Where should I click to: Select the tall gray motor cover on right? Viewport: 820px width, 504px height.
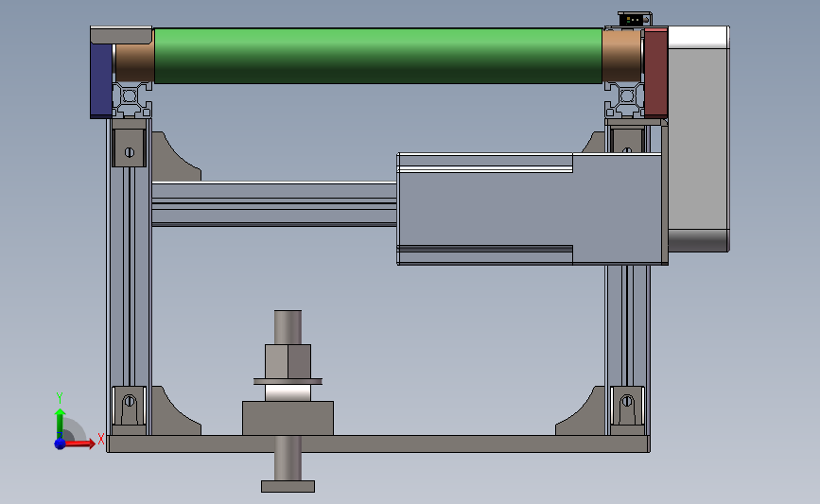tap(698, 139)
